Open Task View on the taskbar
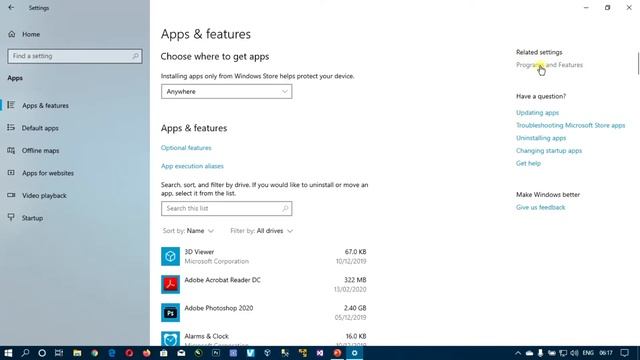 click(59, 353)
